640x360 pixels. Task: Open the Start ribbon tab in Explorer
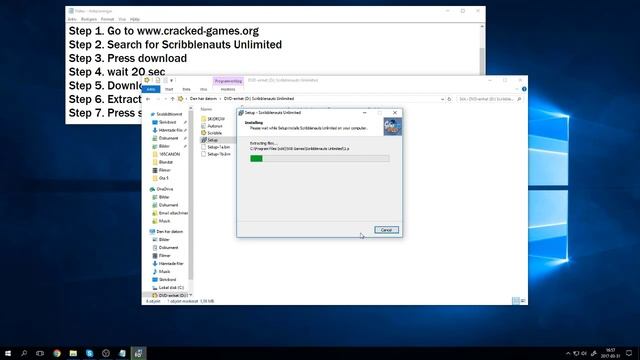pyautogui.click(x=169, y=89)
